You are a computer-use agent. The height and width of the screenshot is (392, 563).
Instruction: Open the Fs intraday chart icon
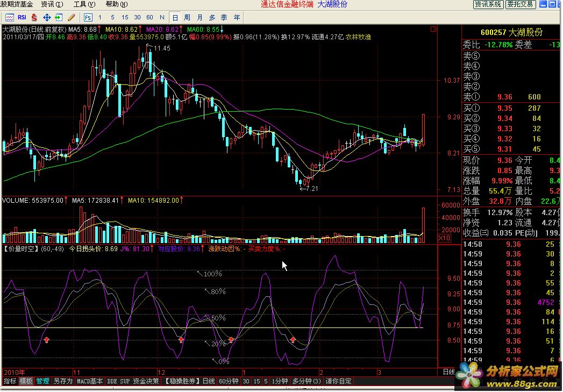88,17
